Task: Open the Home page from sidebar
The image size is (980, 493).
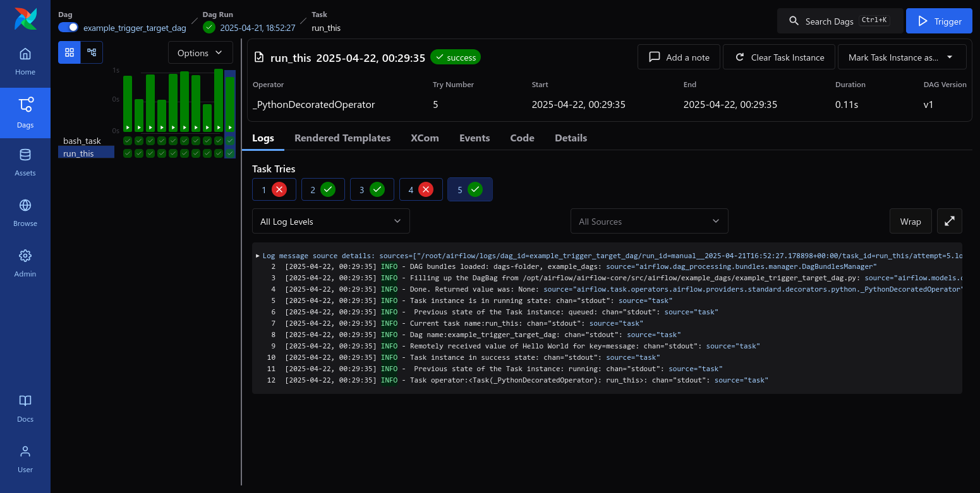Action: (x=25, y=62)
